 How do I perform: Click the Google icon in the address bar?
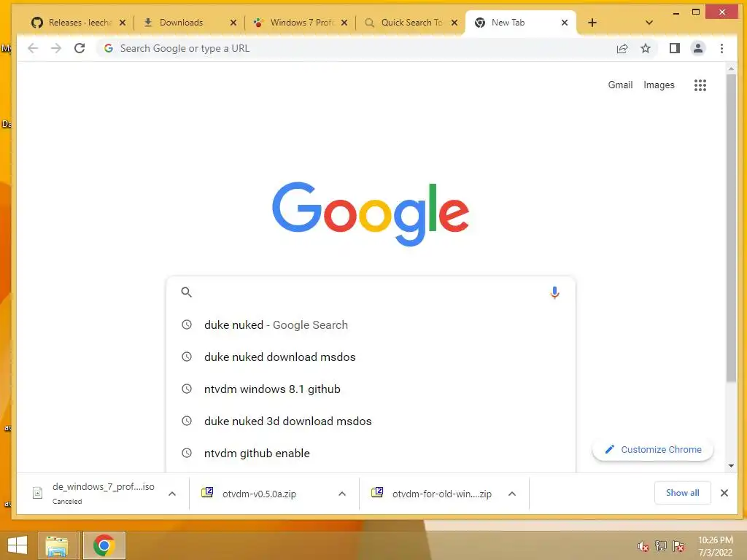tap(109, 48)
